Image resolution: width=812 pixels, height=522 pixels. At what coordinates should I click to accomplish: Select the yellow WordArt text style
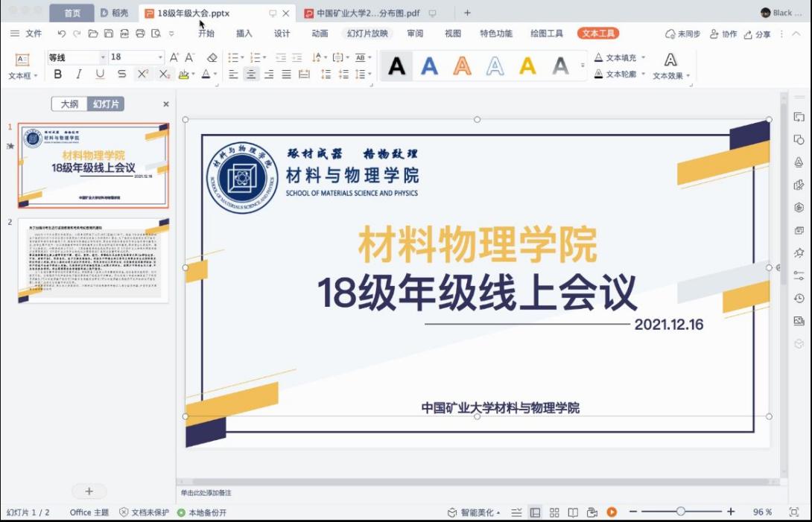click(527, 66)
